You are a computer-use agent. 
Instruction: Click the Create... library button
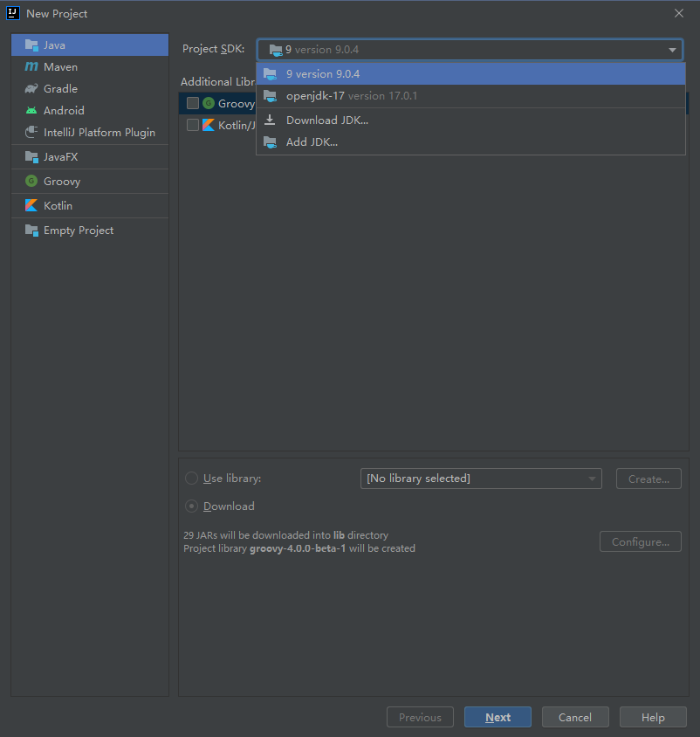tap(649, 479)
